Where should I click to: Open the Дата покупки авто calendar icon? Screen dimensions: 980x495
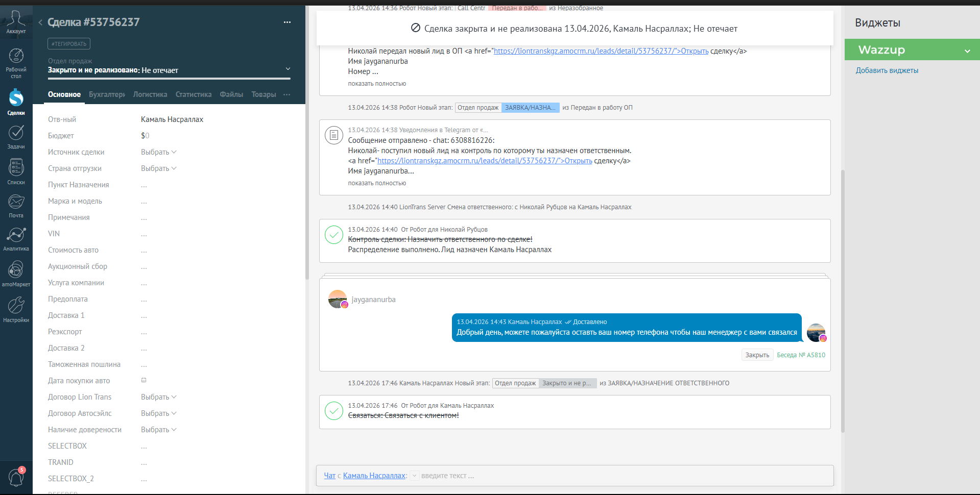point(144,380)
